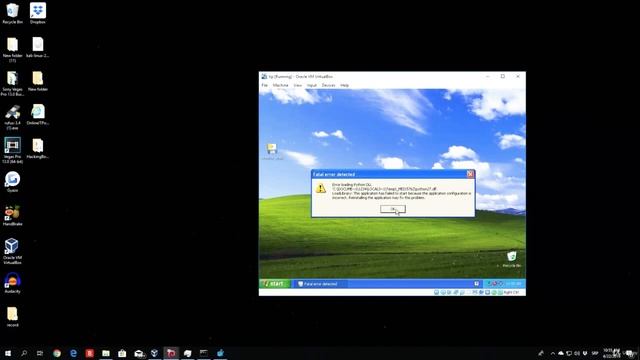Screen dimensions: 640x360
Task: Open the Mail app from the taskbar
Action: point(139,353)
